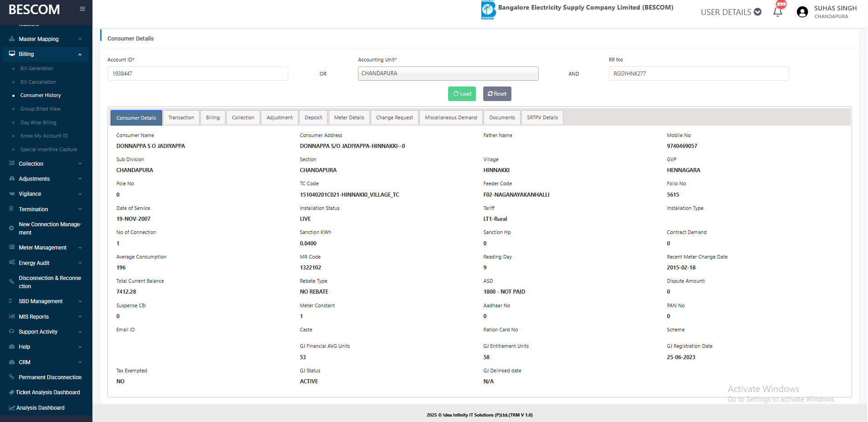Image resolution: width=868 pixels, height=422 pixels.
Task: Click the green Load button
Action: (x=462, y=94)
